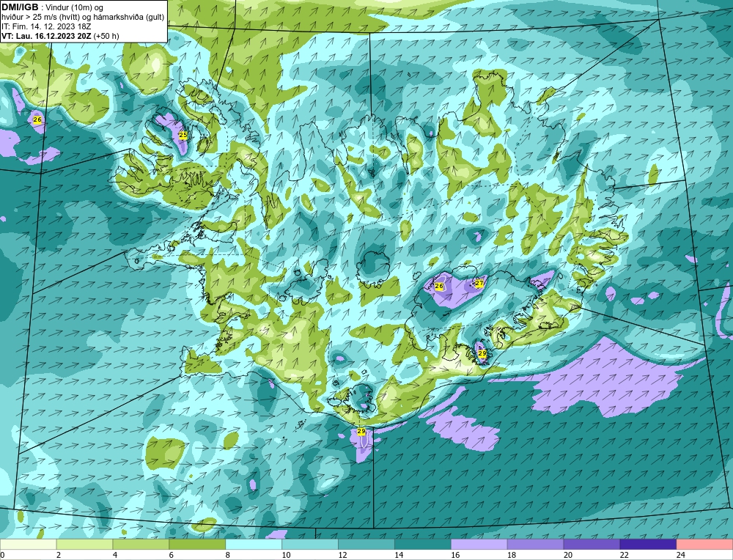Click the scale value 8 under the legend
The width and height of the screenshot is (733, 560).
pos(228,556)
